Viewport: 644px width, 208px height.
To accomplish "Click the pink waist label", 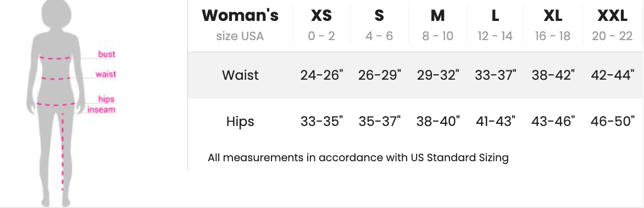I will (106, 74).
